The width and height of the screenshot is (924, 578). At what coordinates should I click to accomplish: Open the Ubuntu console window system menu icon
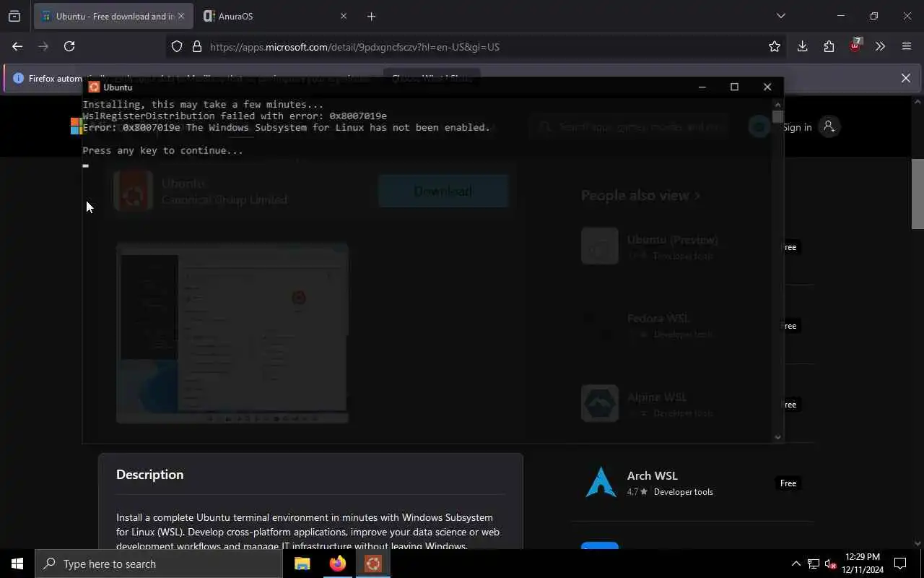(93, 87)
